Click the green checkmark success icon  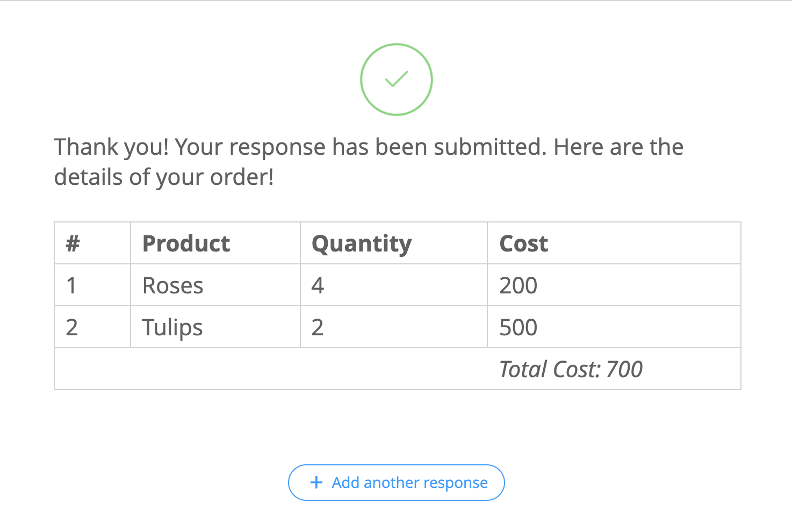[x=397, y=80]
